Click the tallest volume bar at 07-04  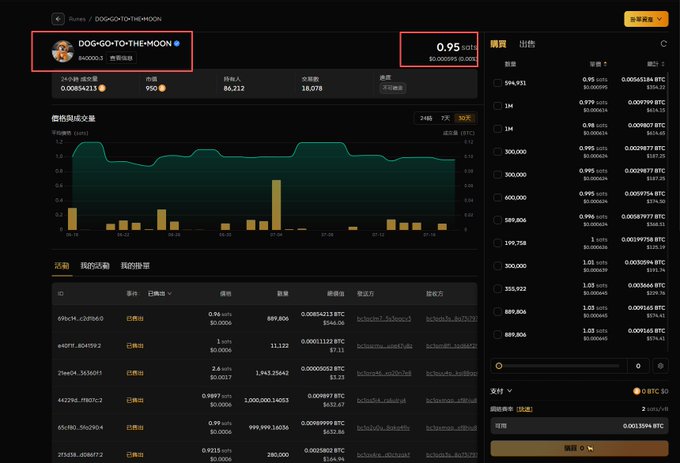coord(276,205)
